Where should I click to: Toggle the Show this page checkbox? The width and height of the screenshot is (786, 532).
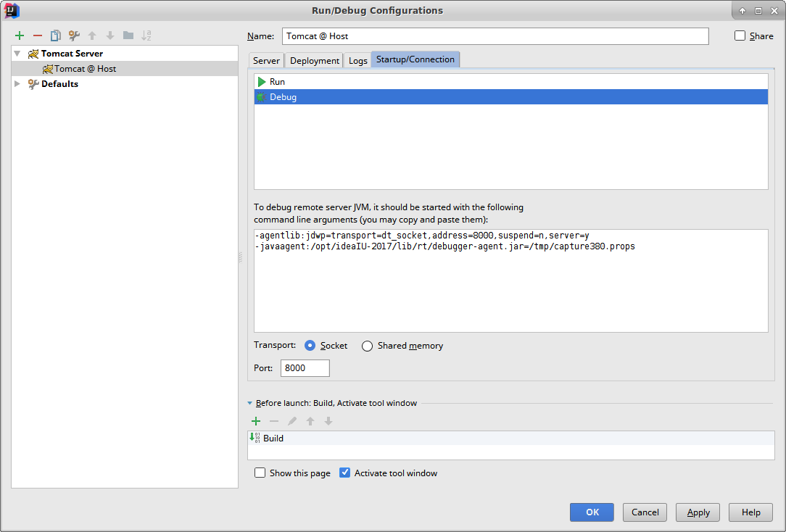[x=260, y=473]
